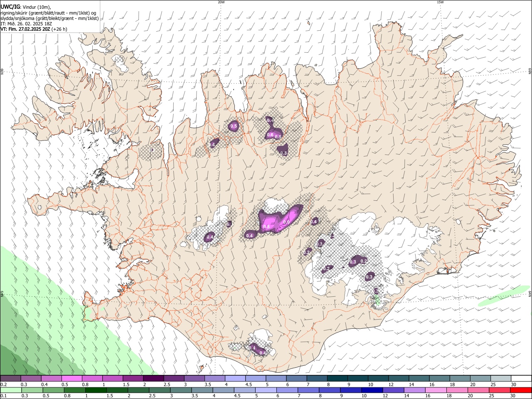Pick the bright red swatch ending the rain row

coord(521,390)
